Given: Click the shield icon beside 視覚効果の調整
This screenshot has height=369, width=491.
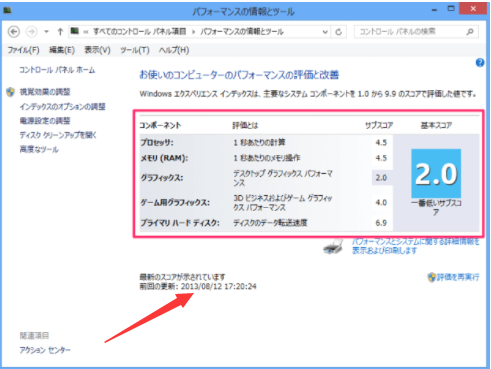Looking at the screenshot, I should click(x=11, y=92).
